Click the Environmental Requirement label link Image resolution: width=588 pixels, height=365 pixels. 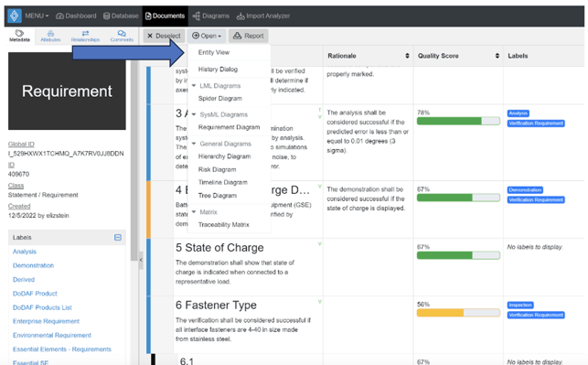click(52, 335)
